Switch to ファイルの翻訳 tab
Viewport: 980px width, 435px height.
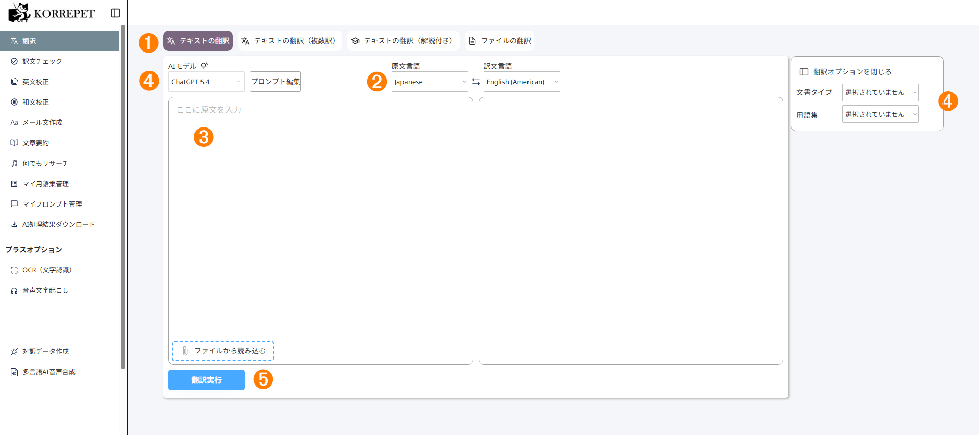point(499,41)
